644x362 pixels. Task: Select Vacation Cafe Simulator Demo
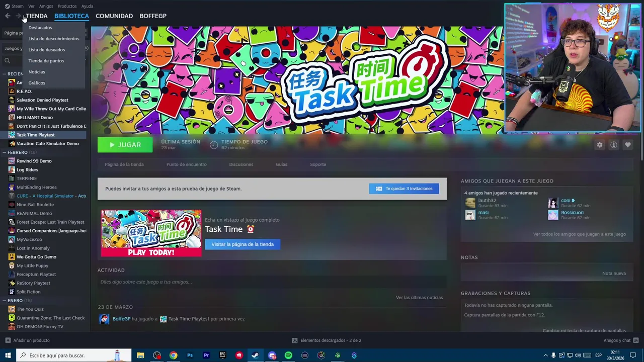(48, 144)
